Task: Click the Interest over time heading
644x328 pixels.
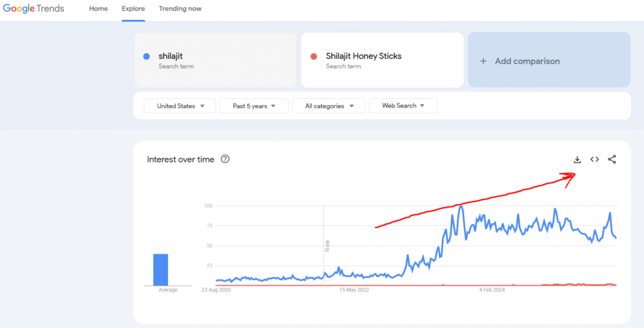Action: click(180, 159)
